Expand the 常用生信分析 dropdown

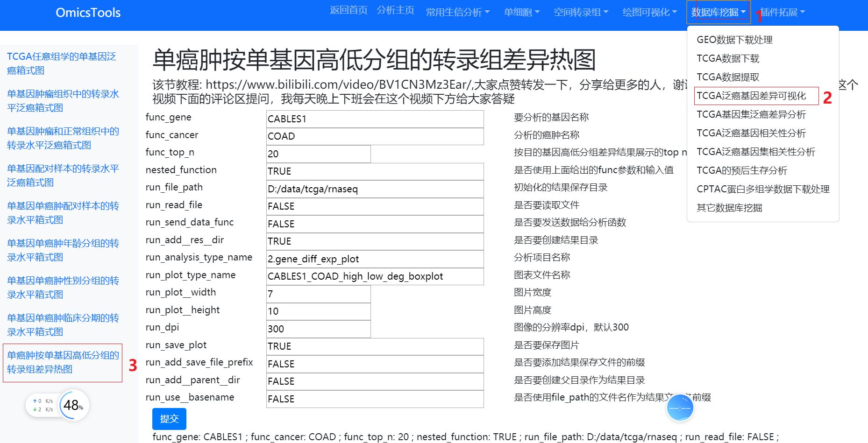point(457,12)
